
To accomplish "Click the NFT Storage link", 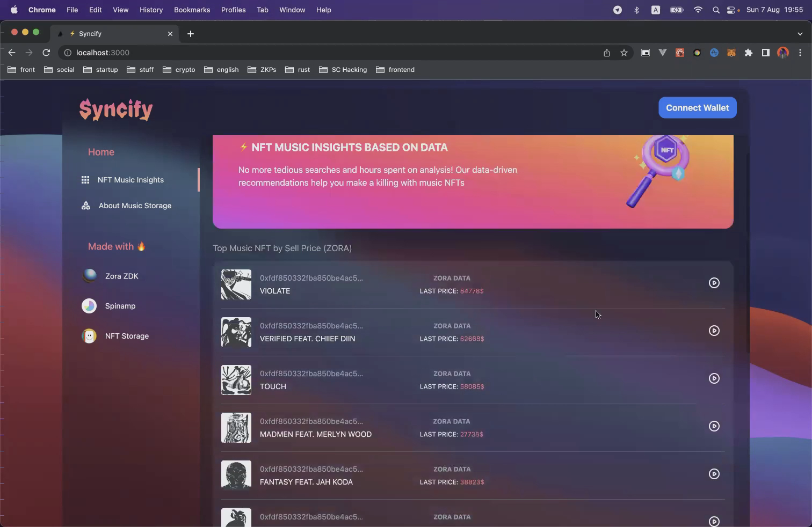I will click(127, 336).
